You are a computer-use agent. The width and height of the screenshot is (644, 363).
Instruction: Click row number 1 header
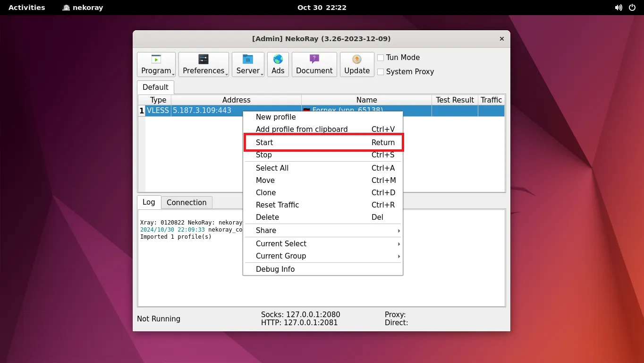tap(142, 111)
